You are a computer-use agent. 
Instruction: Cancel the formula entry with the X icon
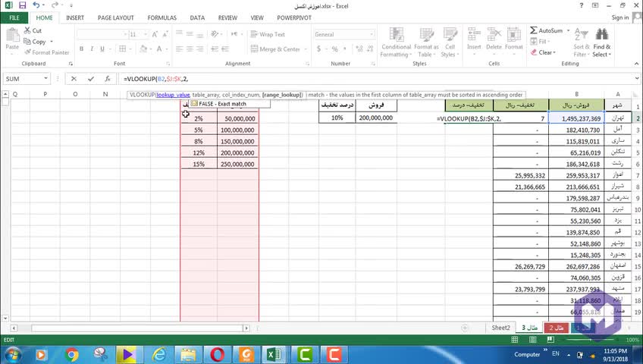(x=74, y=79)
